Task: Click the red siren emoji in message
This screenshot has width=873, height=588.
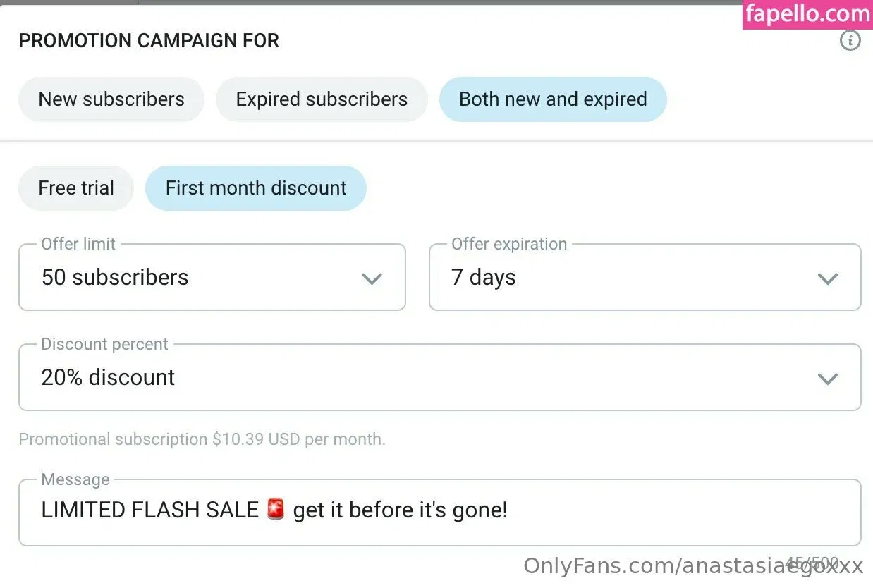Action: pyautogui.click(x=276, y=510)
